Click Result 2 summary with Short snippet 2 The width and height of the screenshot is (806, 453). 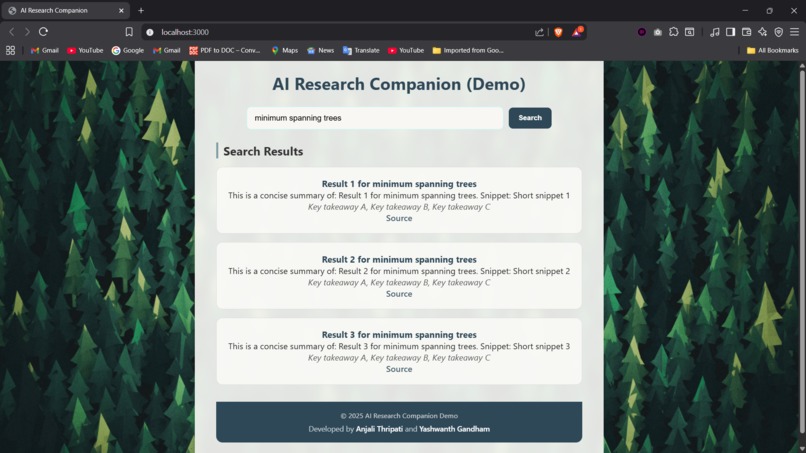pos(399,271)
